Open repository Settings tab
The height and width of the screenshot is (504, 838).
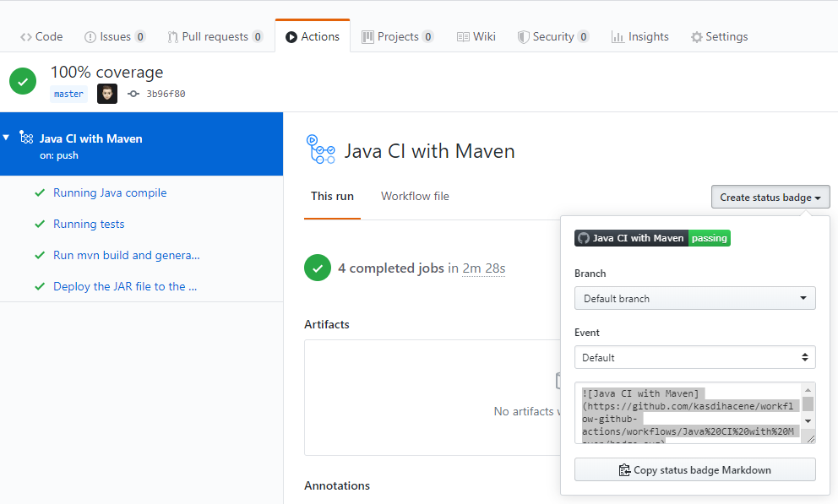(720, 36)
